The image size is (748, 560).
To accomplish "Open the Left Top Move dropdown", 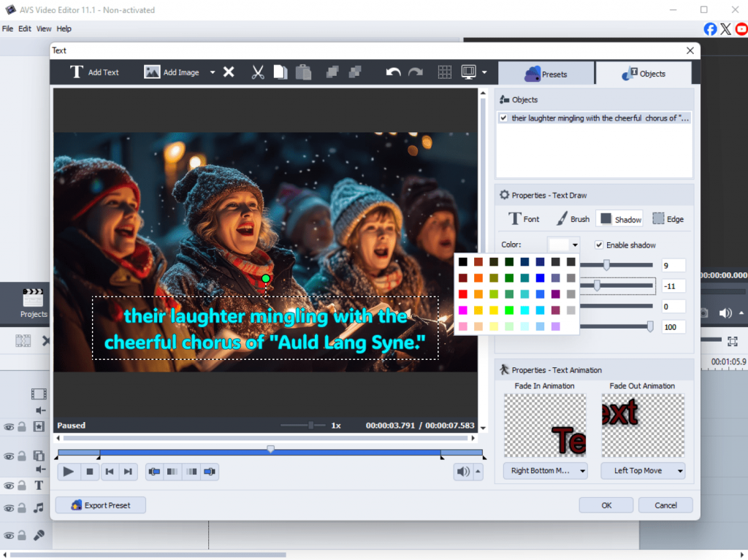I will (x=643, y=471).
